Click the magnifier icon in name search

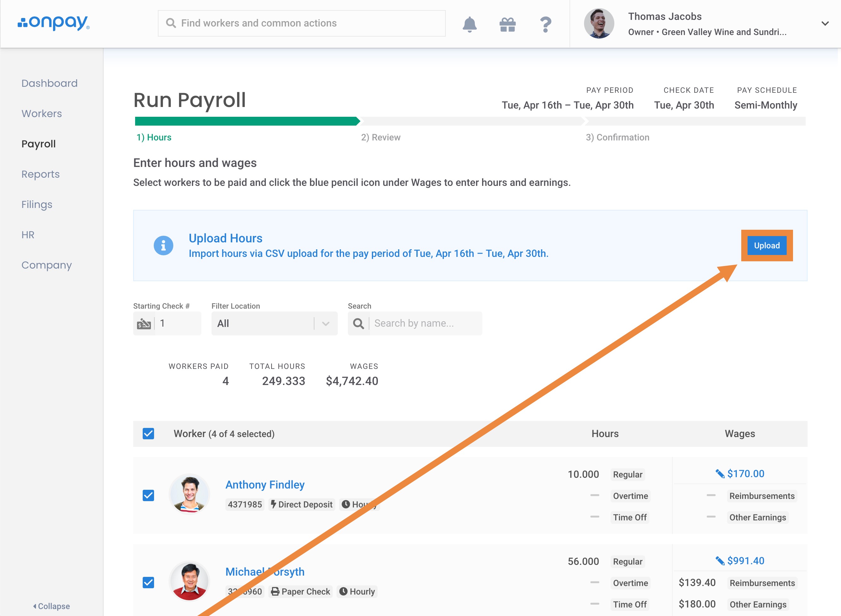358,323
